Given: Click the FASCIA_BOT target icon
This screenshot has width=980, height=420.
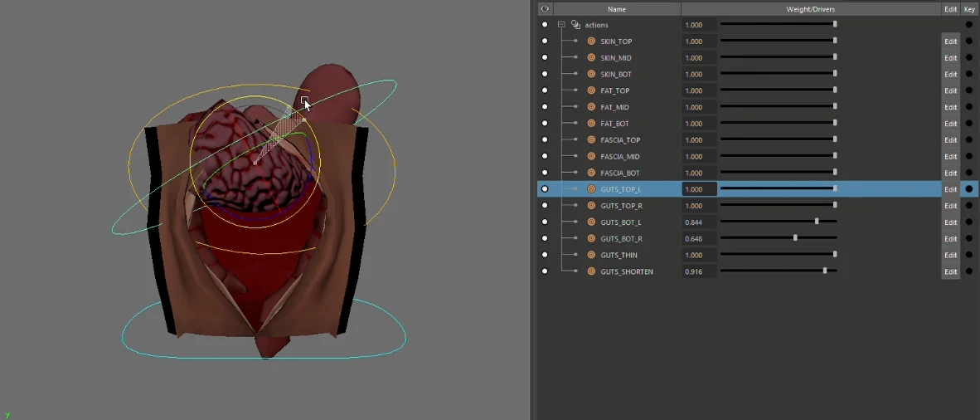Looking at the screenshot, I should 591,173.
